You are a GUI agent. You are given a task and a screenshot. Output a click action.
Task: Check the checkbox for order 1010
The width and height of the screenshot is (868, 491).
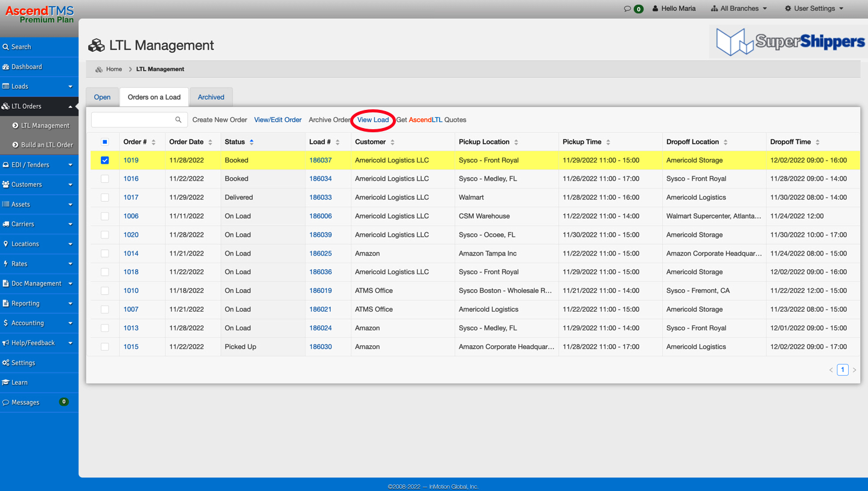pos(105,290)
